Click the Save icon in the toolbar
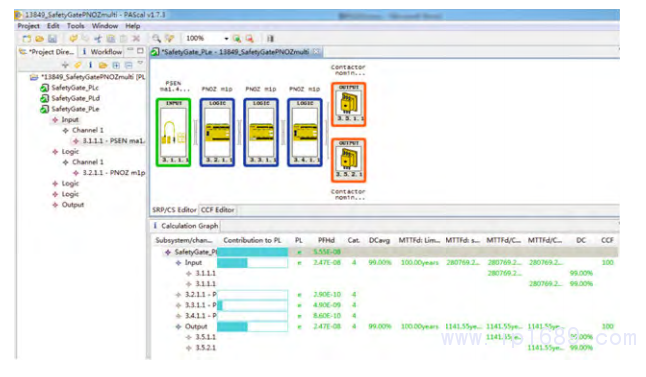Image resolution: width=646 pixels, height=377 pixels. tap(52, 39)
